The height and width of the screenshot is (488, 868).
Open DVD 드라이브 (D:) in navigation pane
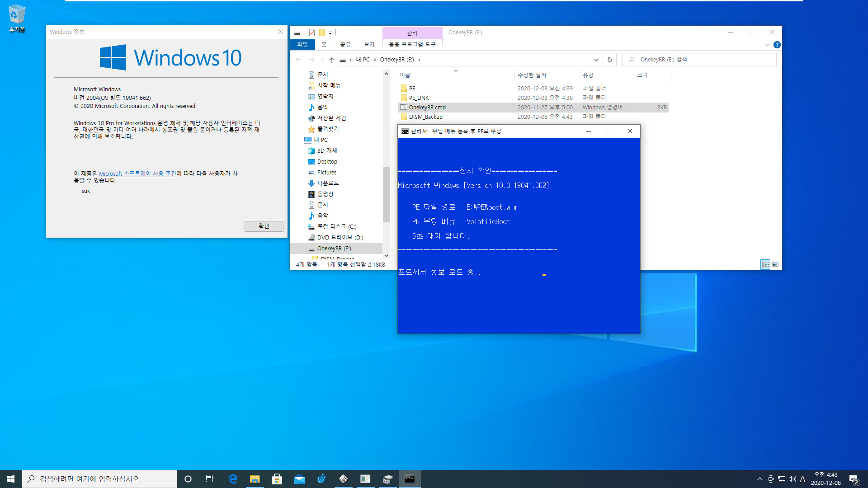340,237
